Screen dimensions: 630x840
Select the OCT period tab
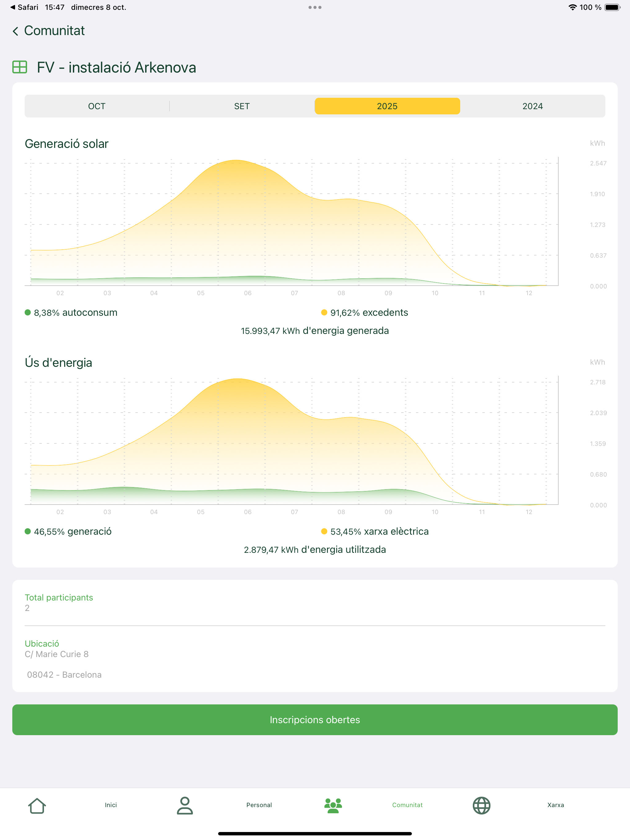click(x=97, y=106)
